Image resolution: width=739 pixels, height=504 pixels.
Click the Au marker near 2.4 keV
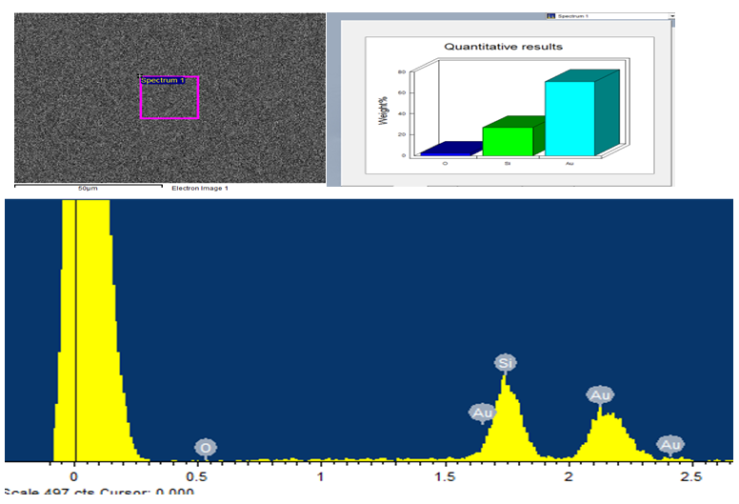(x=670, y=444)
